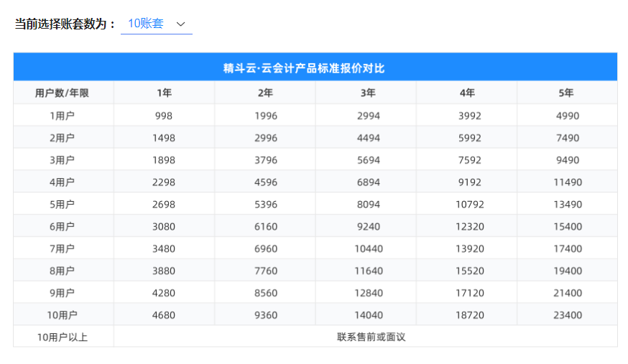Click the 10用户以上 row label
This screenshot has width=628, height=364.
pos(62,337)
